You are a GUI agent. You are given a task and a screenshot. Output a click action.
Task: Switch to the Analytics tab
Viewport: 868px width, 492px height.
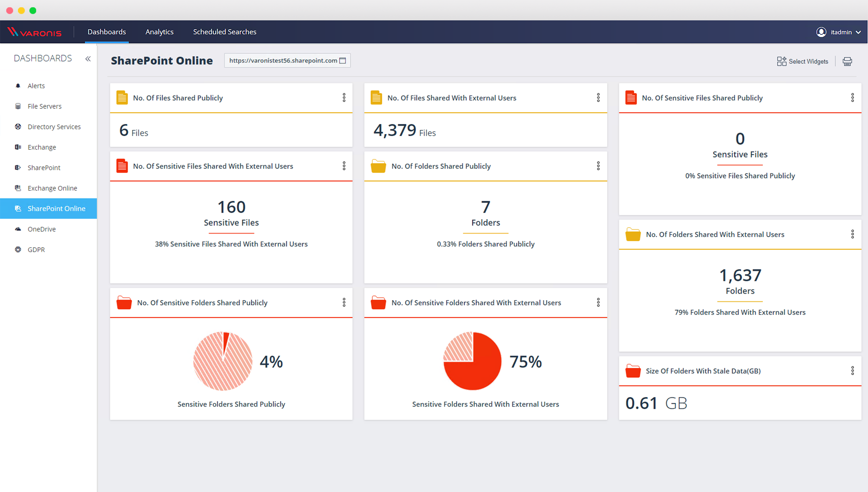159,32
